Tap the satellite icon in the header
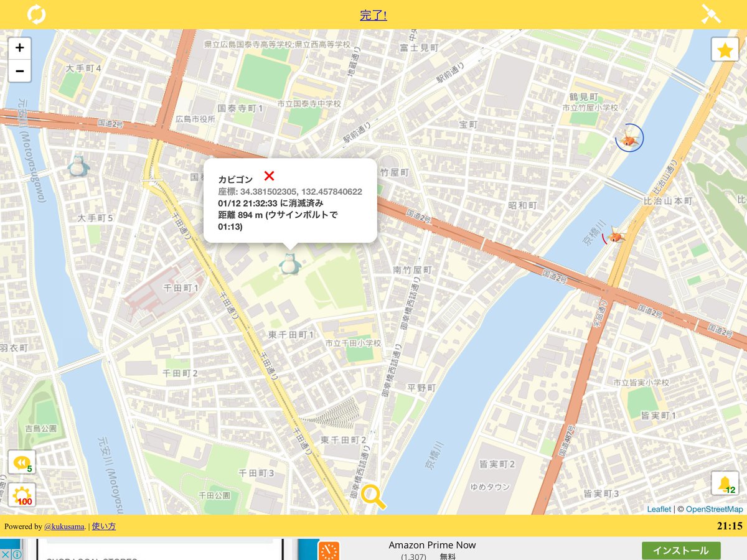This screenshot has height=560, width=747. click(711, 14)
